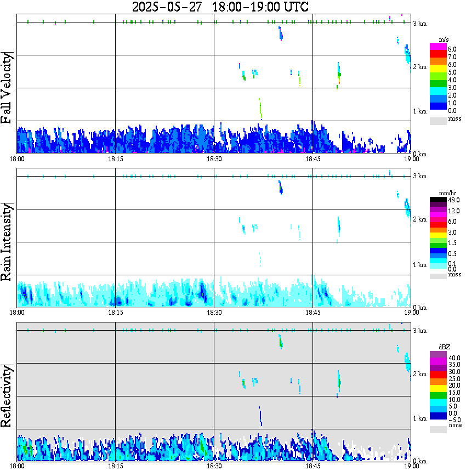Click '1 km' beside the Reflectivity panel
Image resolution: width=466 pixels, height=476 pixels.
(419, 418)
